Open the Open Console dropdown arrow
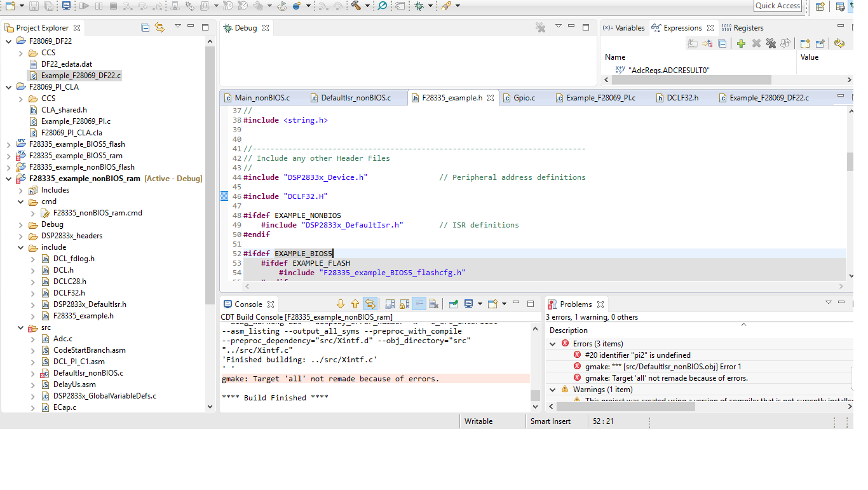 [x=504, y=304]
